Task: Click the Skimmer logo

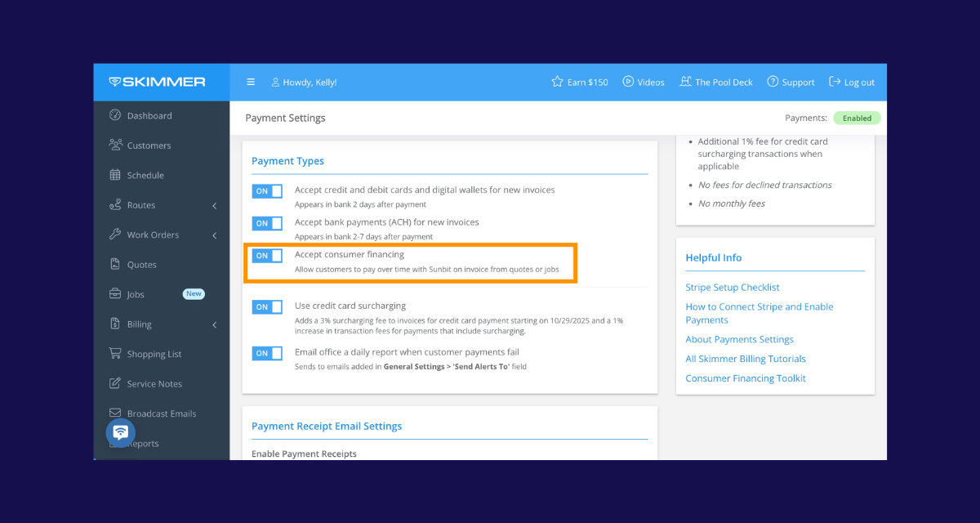Action: pyautogui.click(x=157, y=82)
